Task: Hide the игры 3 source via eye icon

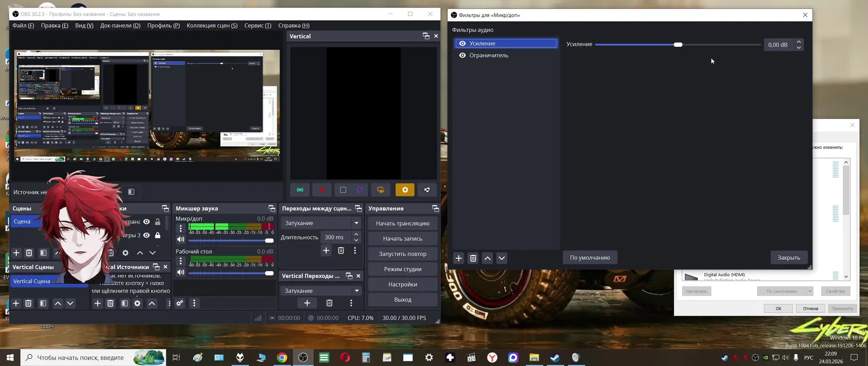Action: 147,235
